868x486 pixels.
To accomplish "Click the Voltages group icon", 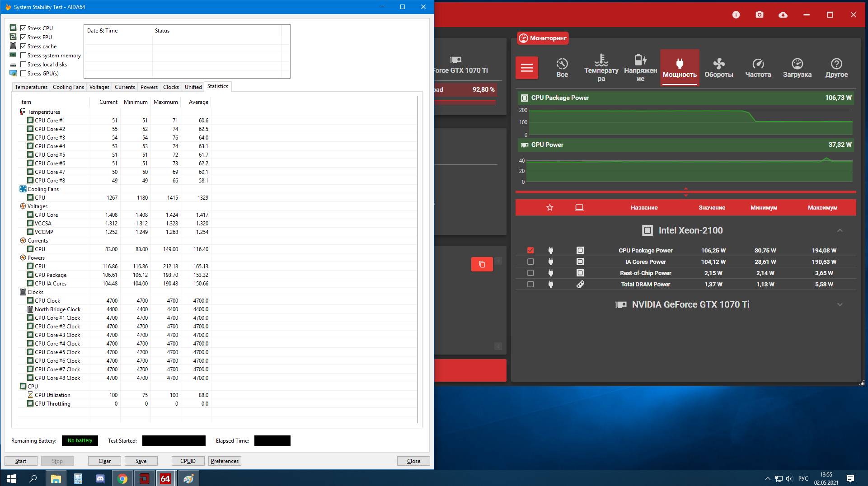I will pos(23,206).
